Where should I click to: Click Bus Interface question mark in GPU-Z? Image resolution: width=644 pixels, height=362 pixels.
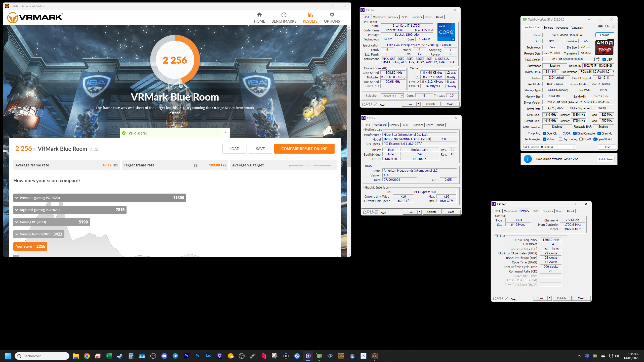613,72
